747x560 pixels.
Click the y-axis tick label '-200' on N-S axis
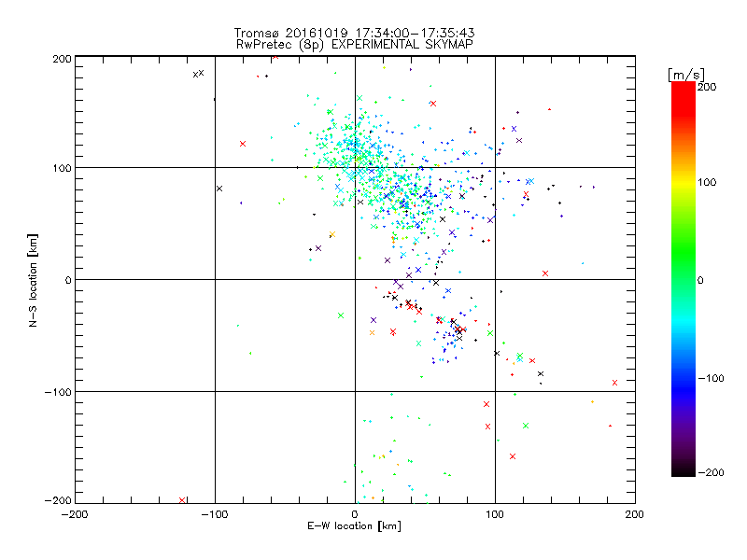click(x=58, y=500)
